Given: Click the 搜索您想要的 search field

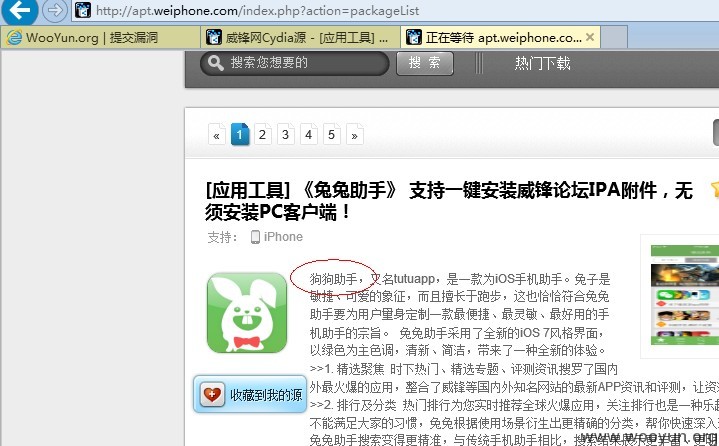Looking at the screenshot, I should (294, 63).
